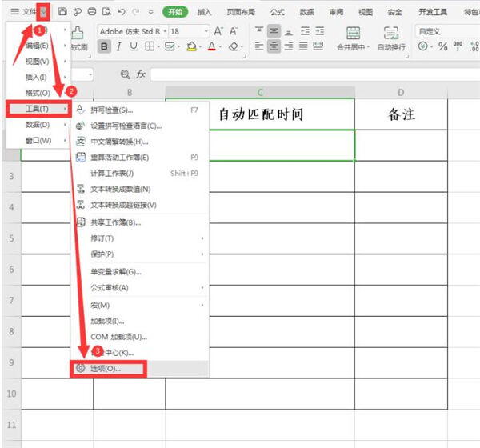Select the 开始 ribbon tab
The width and height of the screenshot is (480, 448).
pyautogui.click(x=175, y=12)
